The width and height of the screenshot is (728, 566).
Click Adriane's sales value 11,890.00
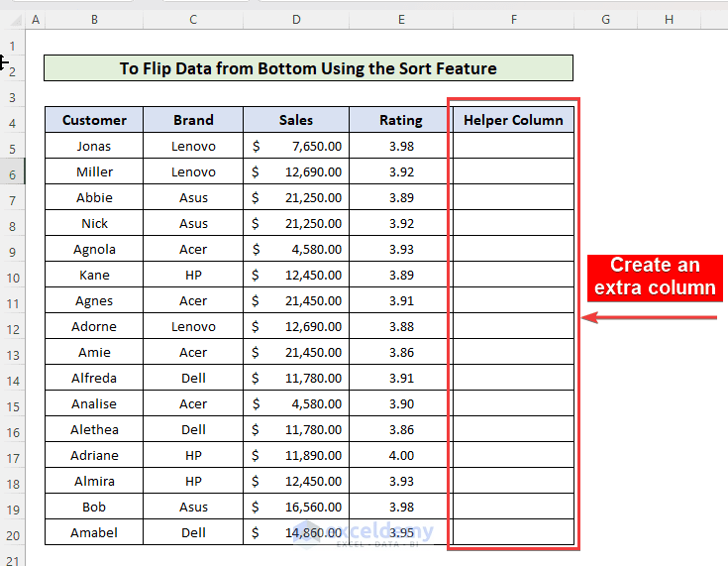[296, 455]
